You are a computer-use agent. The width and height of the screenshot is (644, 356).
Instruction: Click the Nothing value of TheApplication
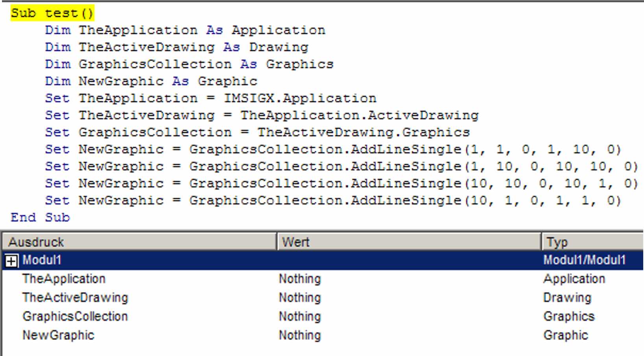[x=300, y=279]
